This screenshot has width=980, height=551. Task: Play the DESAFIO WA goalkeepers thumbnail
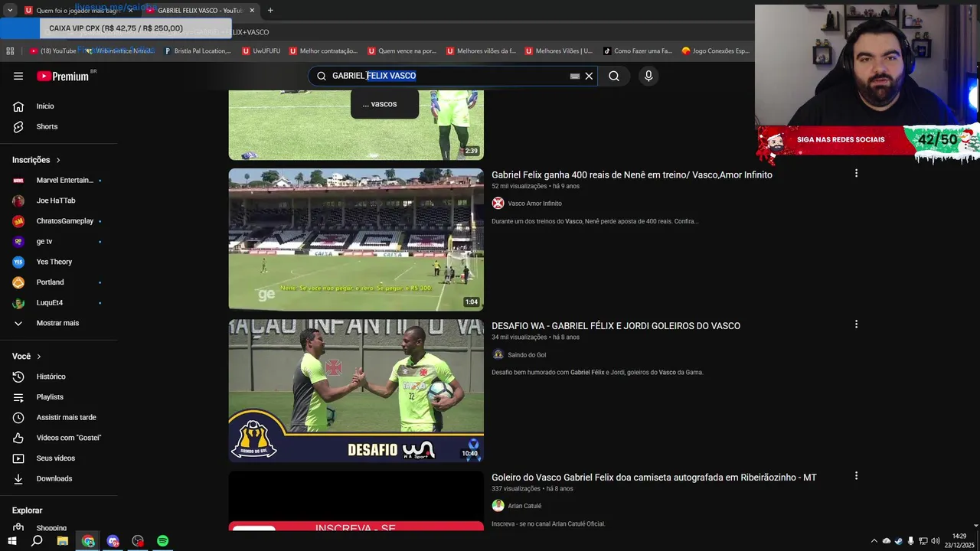(x=356, y=390)
